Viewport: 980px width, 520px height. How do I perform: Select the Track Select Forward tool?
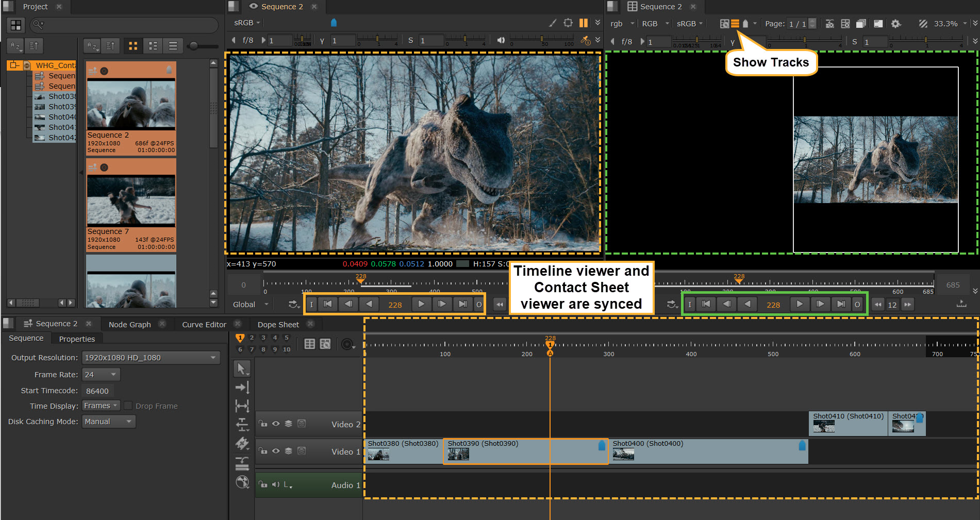point(242,387)
